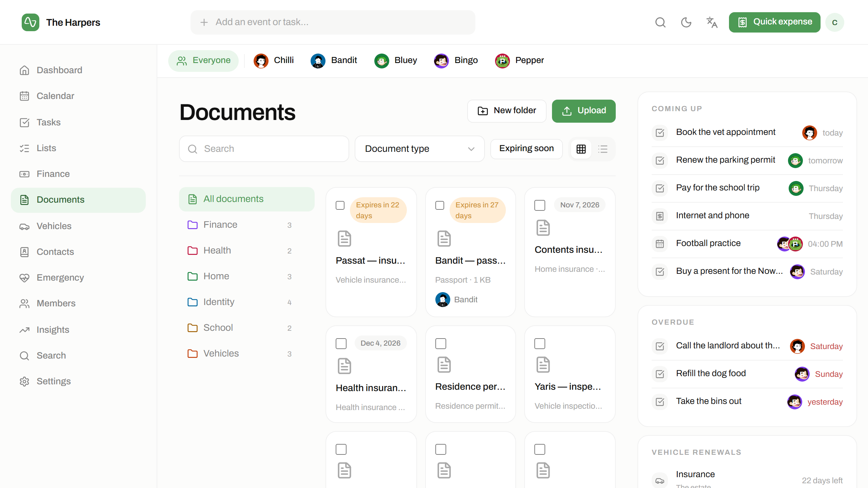Switch to list view icon
The height and width of the screenshot is (488, 868).
coord(603,149)
